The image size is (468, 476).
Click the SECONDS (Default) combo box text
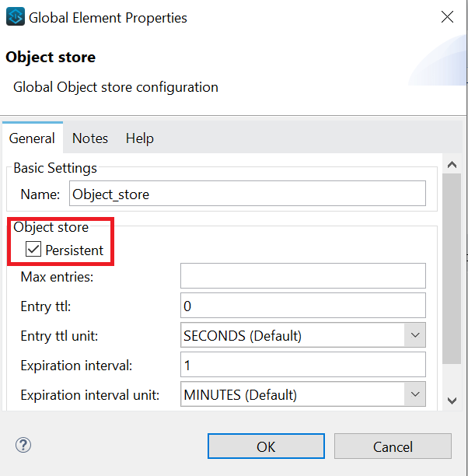coord(243,336)
